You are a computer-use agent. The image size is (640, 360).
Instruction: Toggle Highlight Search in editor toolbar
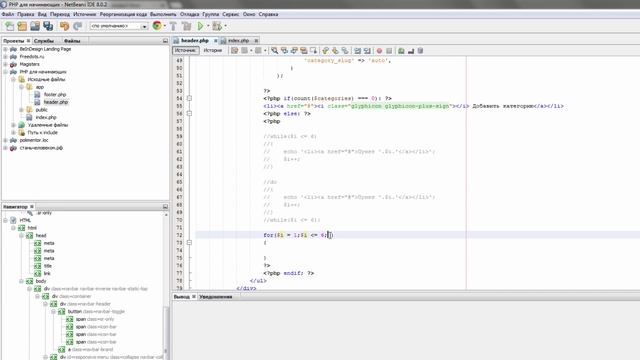(x=304, y=51)
